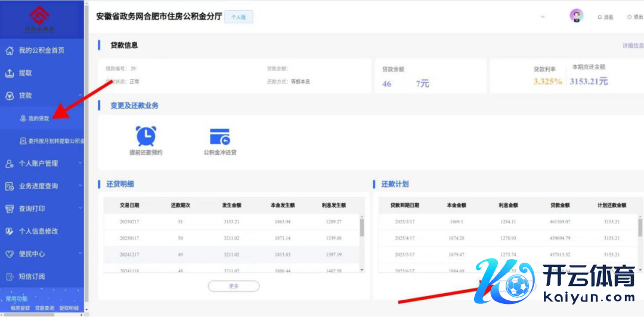Viewport: 644px width, 317px height.
Task: Select 我的贷款 in the sidebar
Action: (38, 118)
